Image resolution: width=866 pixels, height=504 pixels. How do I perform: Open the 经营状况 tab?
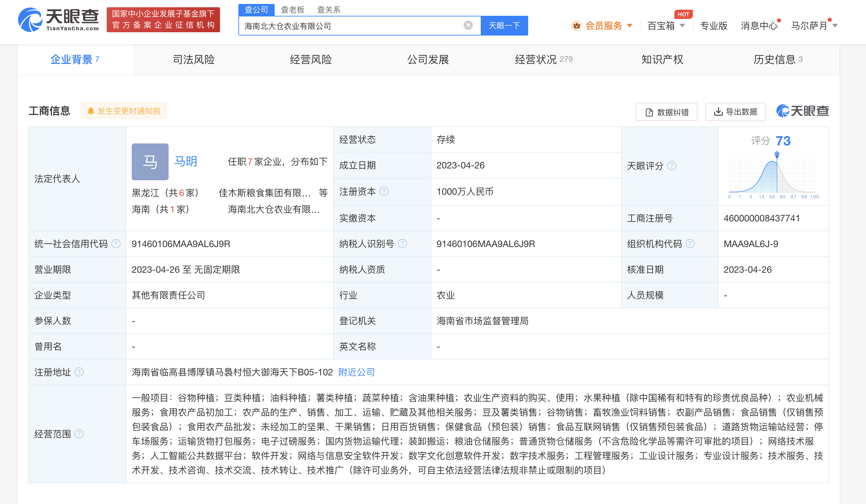pos(544,60)
